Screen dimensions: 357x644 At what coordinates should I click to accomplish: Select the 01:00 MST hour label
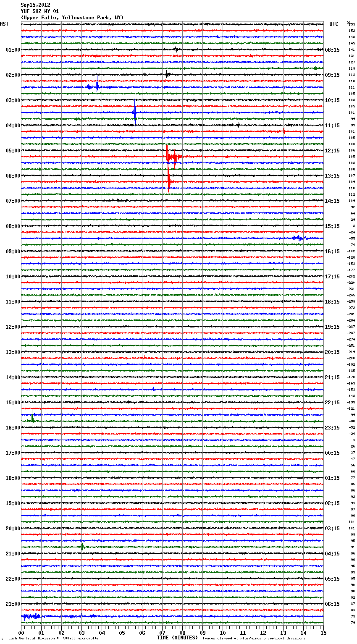click(x=13, y=50)
